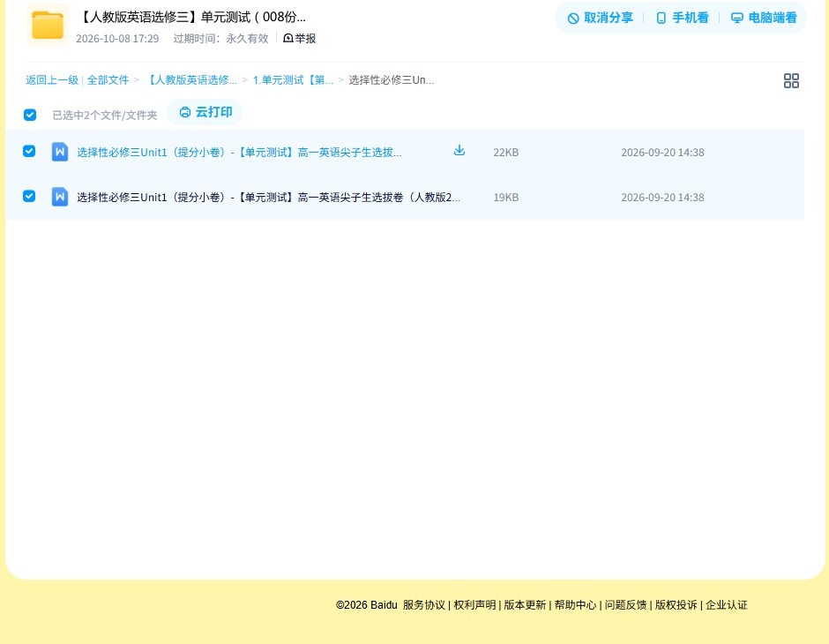Image resolution: width=829 pixels, height=644 pixels.
Task: Click the share date 2026-10-08 17:29
Action: click(117, 39)
